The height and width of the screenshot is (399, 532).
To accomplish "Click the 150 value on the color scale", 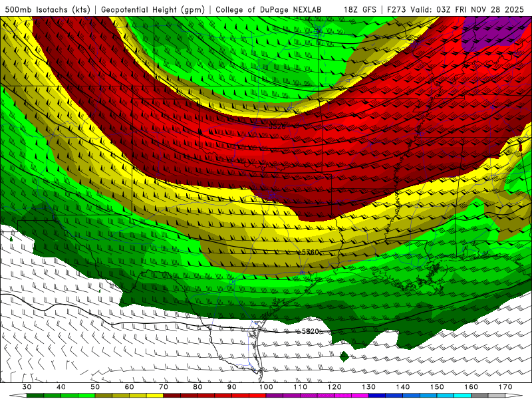I will (x=437, y=387).
